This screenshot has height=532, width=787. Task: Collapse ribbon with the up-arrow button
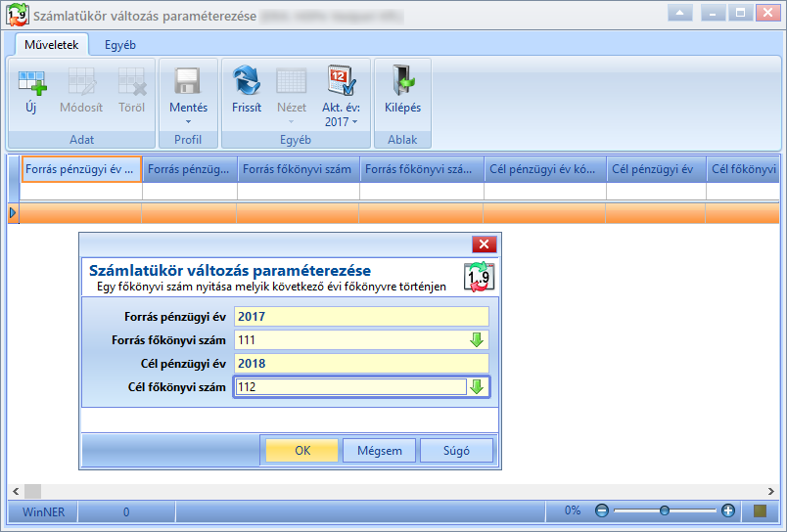click(x=680, y=13)
